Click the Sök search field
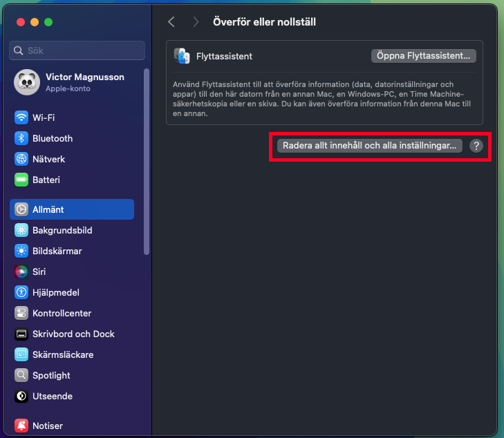The image size is (504, 438). 77,50
